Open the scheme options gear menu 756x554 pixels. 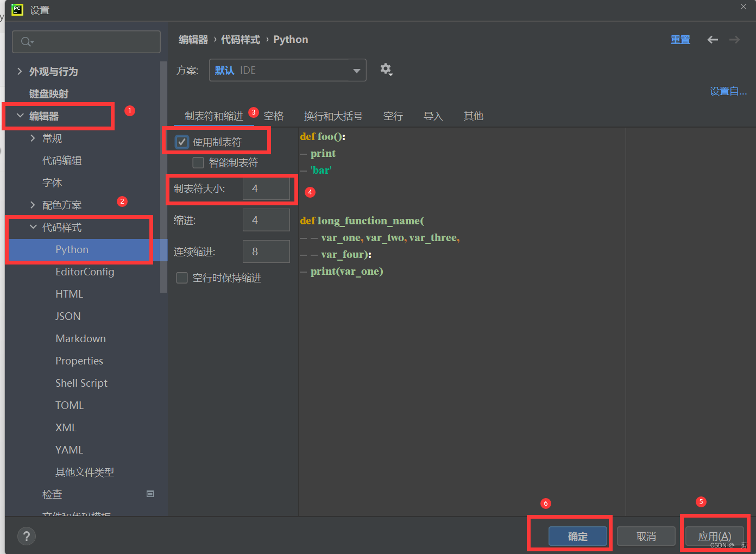click(x=386, y=70)
